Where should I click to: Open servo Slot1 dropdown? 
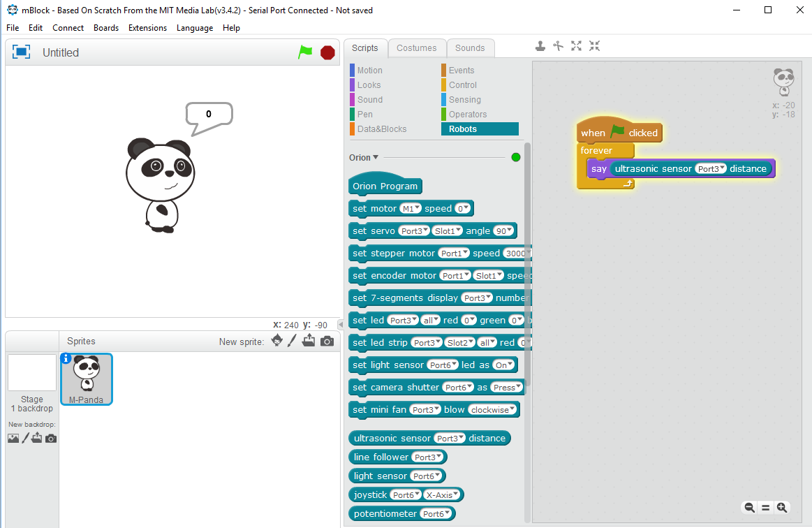pos(446,231)
